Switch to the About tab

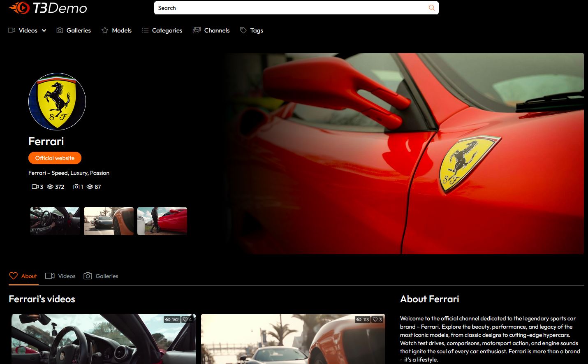[x=23, y=276]
